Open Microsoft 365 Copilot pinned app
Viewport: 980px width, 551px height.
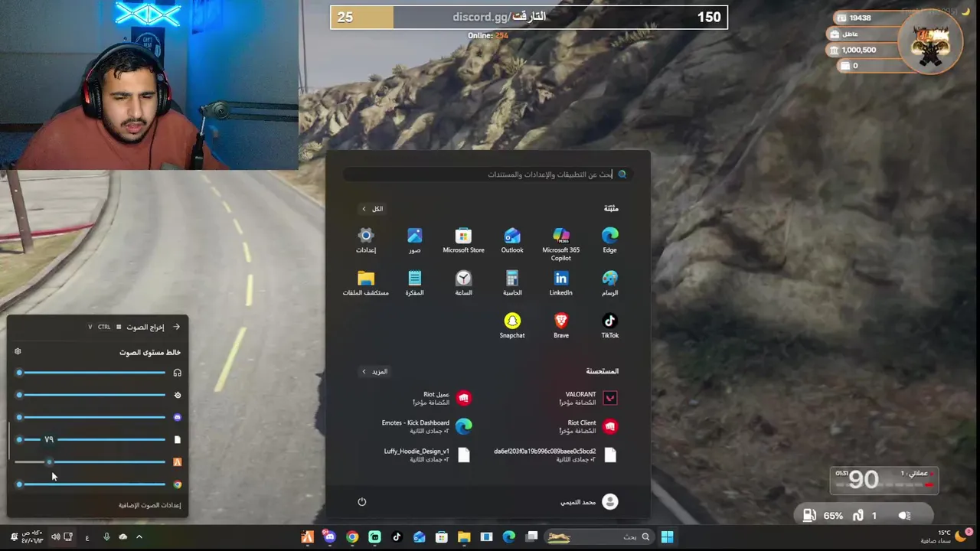coord(560,244)
